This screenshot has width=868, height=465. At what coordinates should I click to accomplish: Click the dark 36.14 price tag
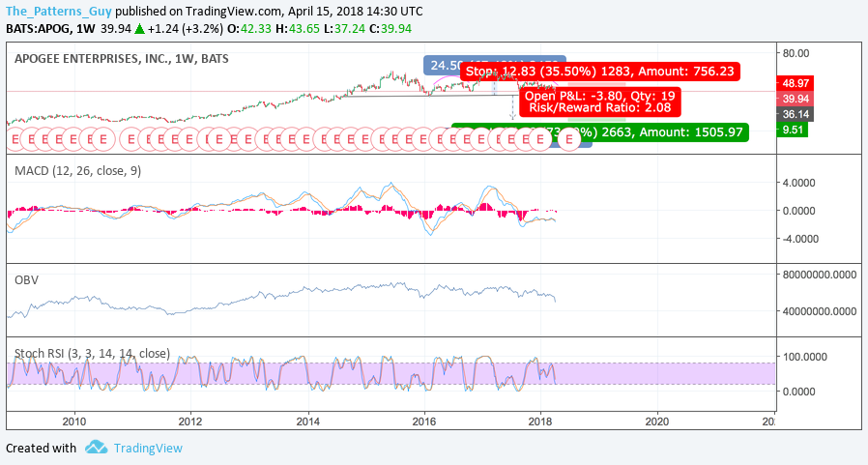796,115
